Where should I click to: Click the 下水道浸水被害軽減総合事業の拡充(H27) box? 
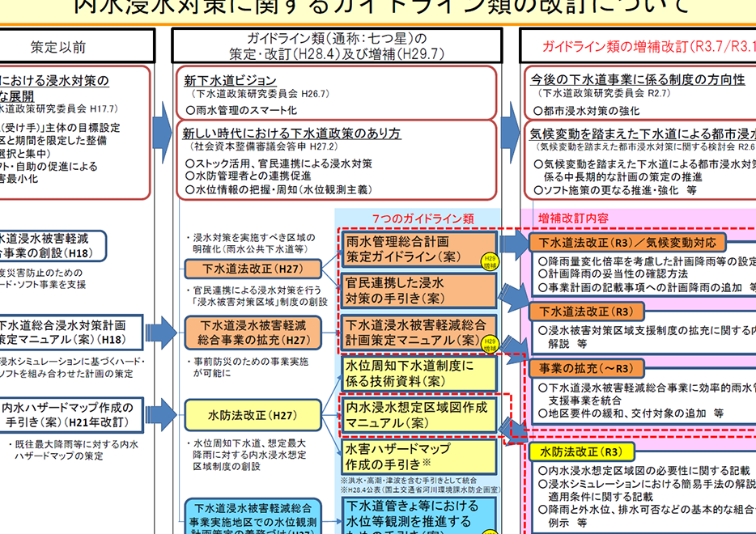252,332
